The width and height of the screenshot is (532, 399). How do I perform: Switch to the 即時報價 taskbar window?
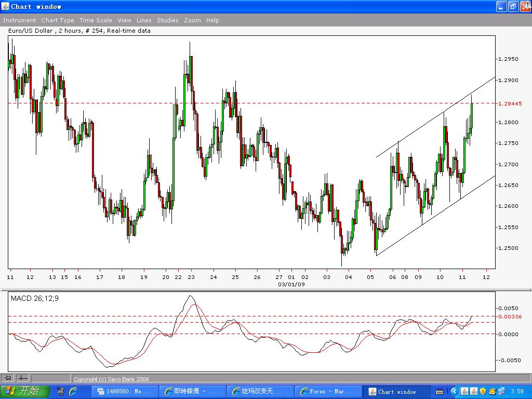tap(192, 392)
